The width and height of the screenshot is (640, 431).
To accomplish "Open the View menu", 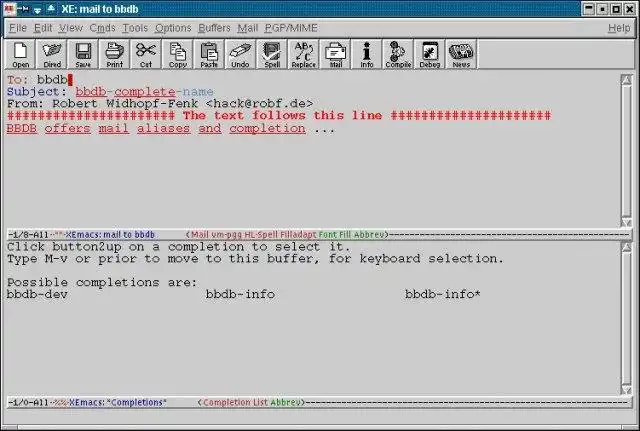I will click(71, 28).
